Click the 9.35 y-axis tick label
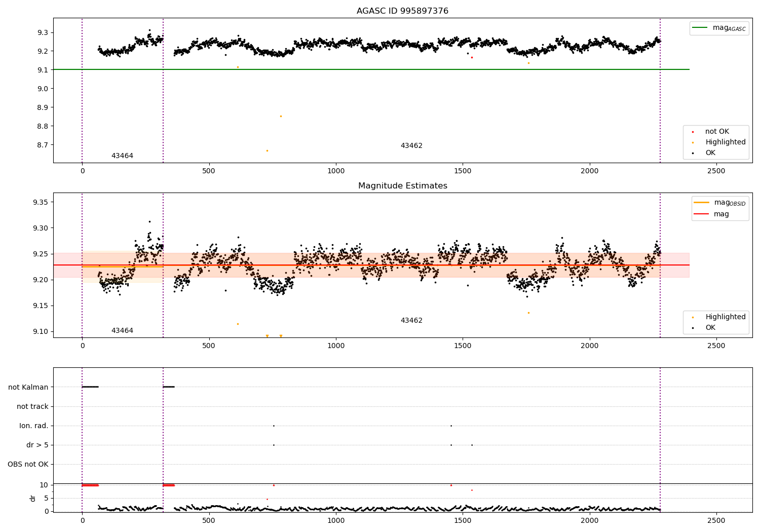 (x=40, y=202)
